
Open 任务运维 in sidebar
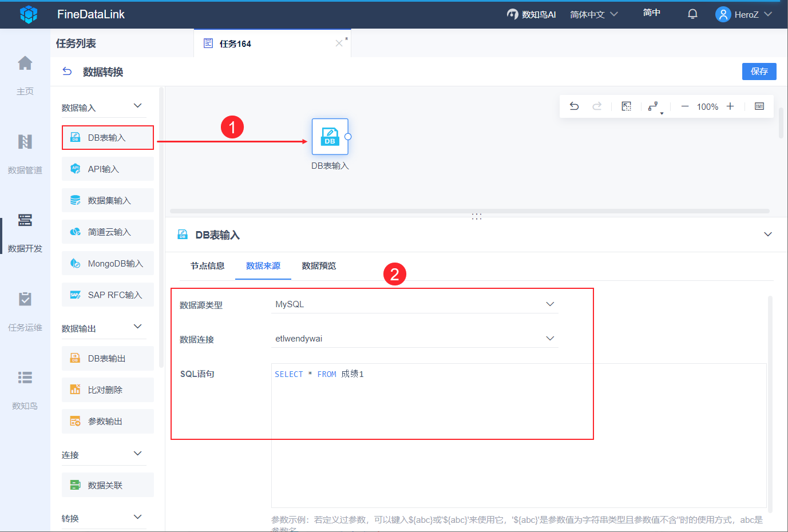point(25,311)
